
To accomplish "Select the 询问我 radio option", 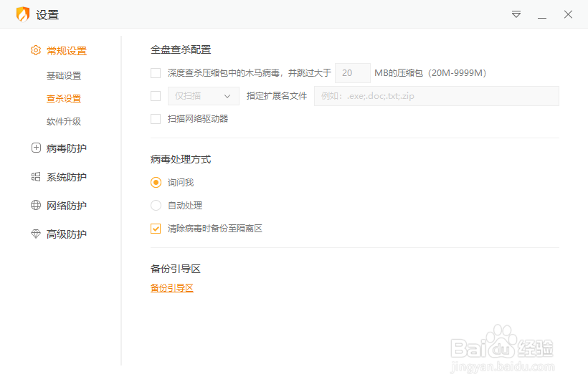I will 156,183.
